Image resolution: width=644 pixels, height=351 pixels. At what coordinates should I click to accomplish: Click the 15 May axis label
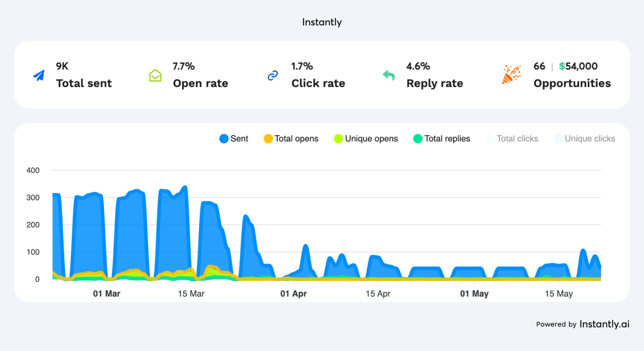[559, 294]
